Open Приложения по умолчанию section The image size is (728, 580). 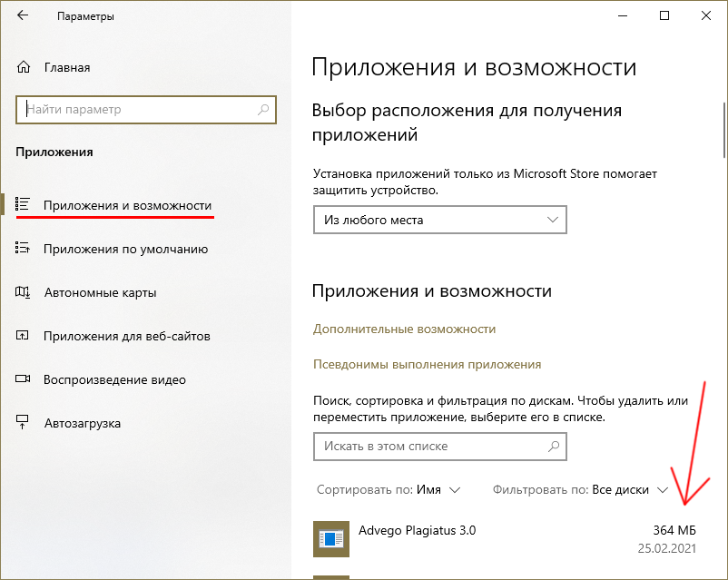125,249
